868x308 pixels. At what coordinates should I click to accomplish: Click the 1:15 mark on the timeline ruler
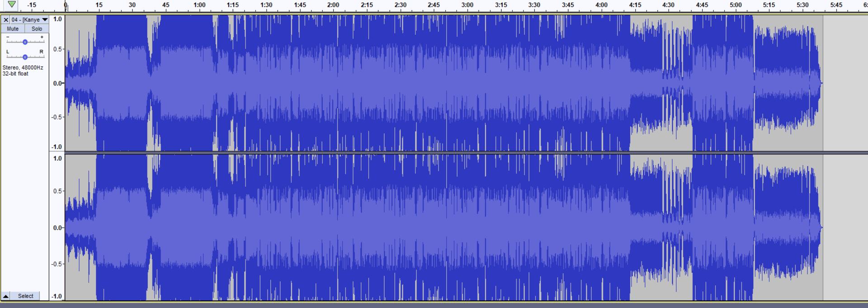[x=233, y=5]
